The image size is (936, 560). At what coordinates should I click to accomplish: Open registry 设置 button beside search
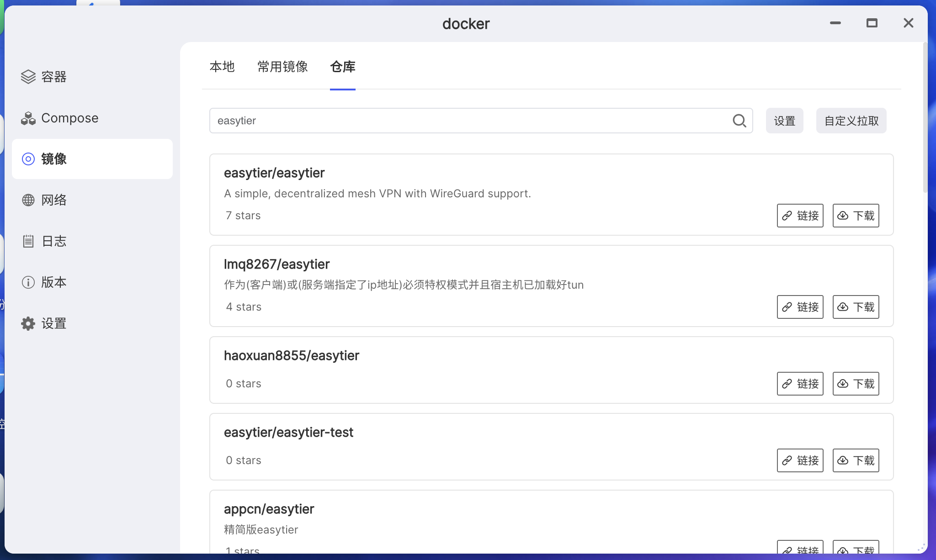coord(785,121)
